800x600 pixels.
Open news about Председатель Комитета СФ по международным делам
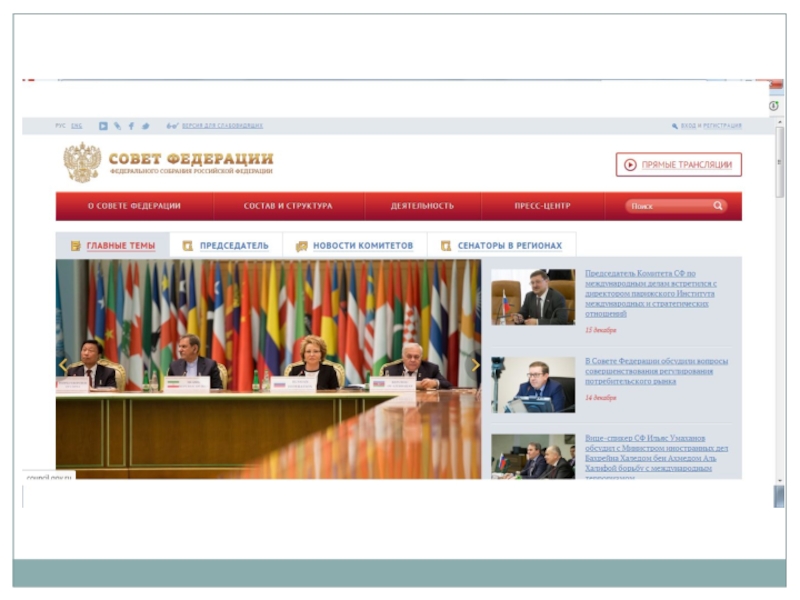[651, 293]
